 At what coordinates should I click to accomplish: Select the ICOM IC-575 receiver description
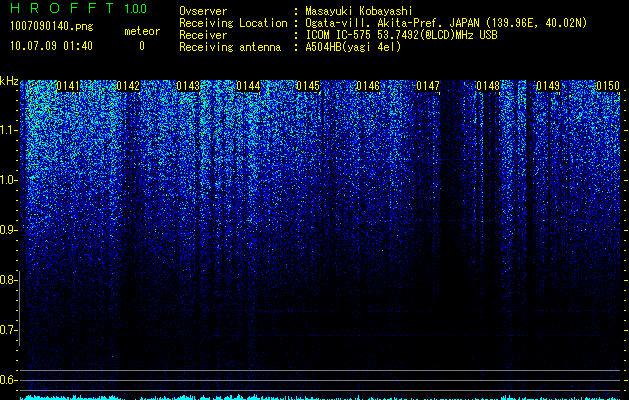pos(401,35)
